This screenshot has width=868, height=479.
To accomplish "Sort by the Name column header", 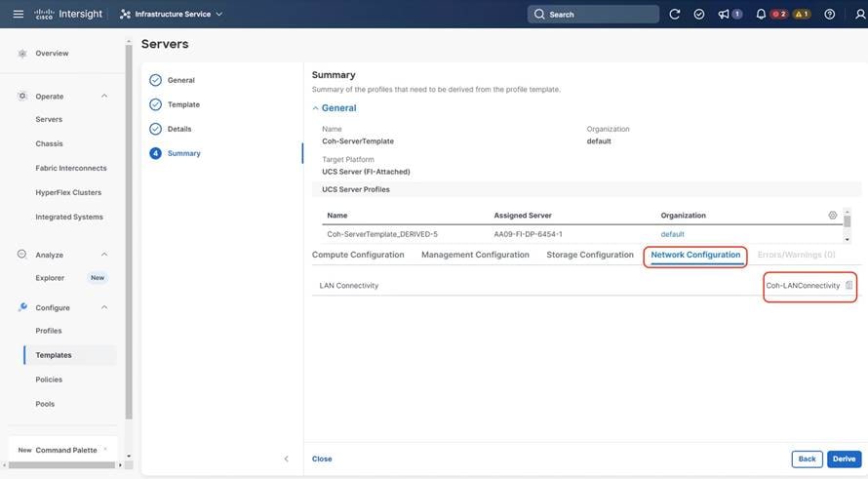I will tap(337, 216).
